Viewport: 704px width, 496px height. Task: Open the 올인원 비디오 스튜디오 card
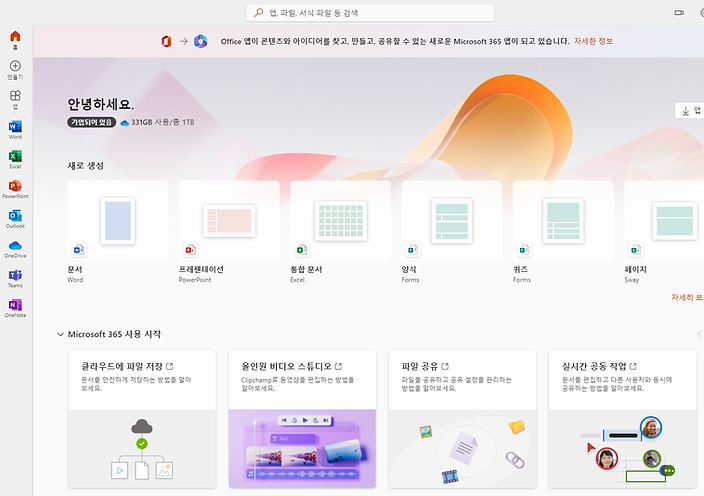[x=302, y=419]
